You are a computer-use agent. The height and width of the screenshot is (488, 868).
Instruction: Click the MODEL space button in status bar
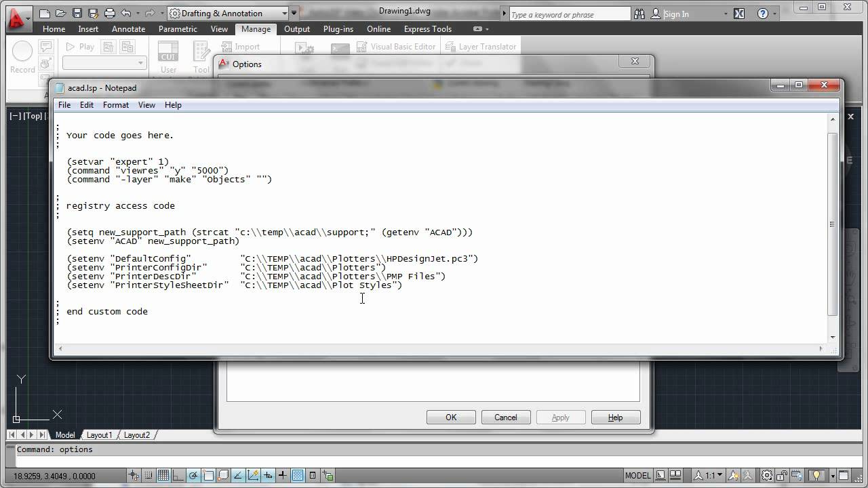(638, 476)
